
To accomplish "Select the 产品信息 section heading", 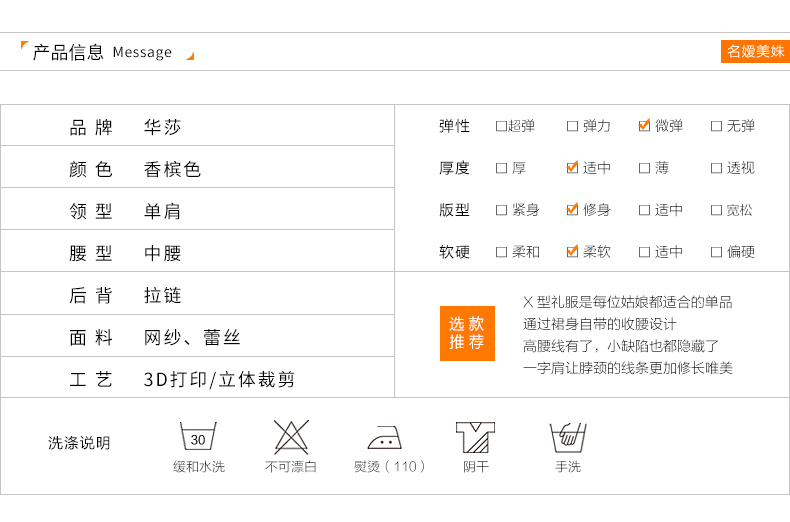I will [x=68, y=52].
